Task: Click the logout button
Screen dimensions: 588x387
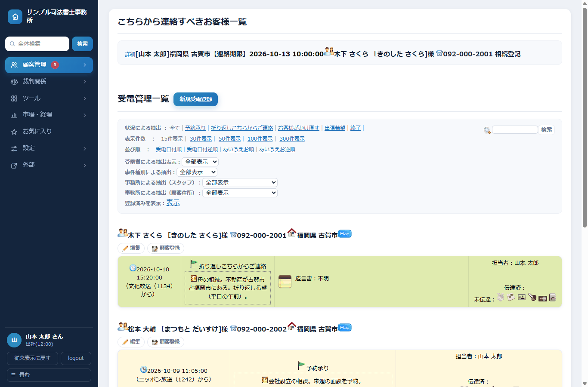Action: point(76,358)
